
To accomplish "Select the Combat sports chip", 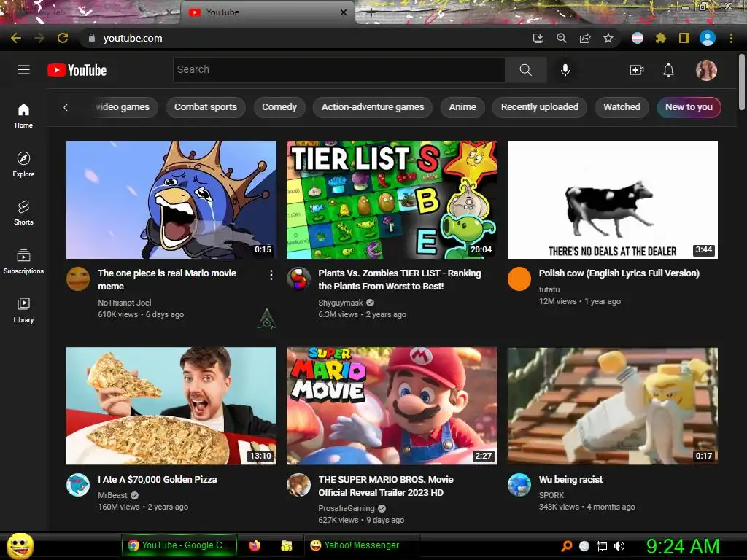I will 206,107.
